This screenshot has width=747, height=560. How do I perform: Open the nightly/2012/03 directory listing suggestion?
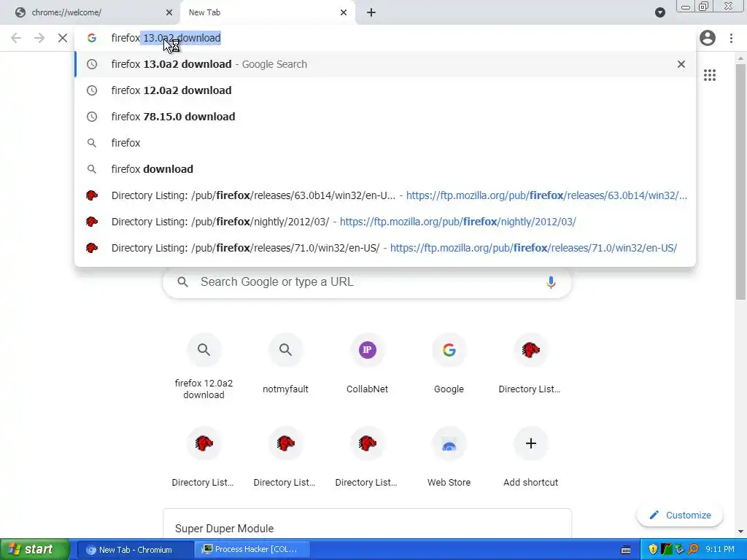click(x=385, y=222)
